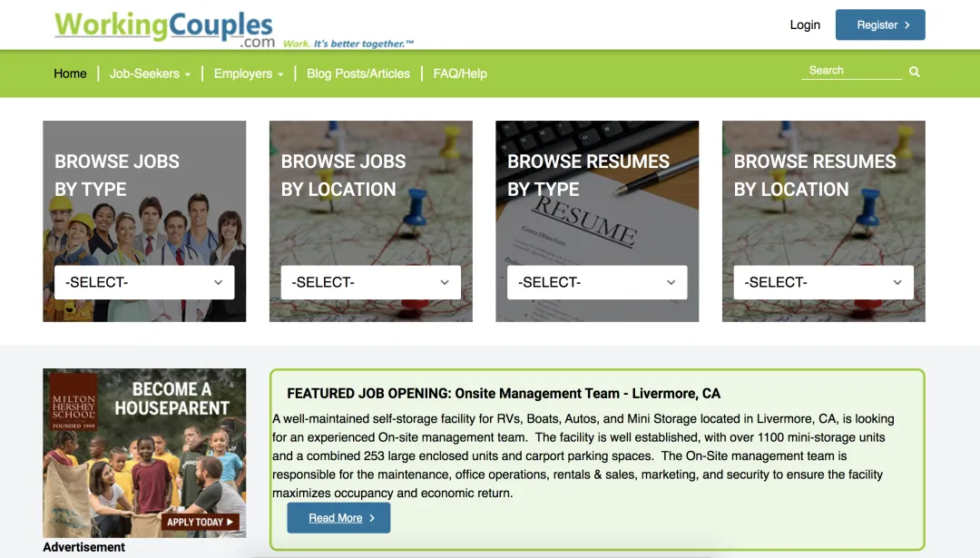Expand the Job-Seekers menu
This screenshot has height=558, width=980.
coord(150,73)
